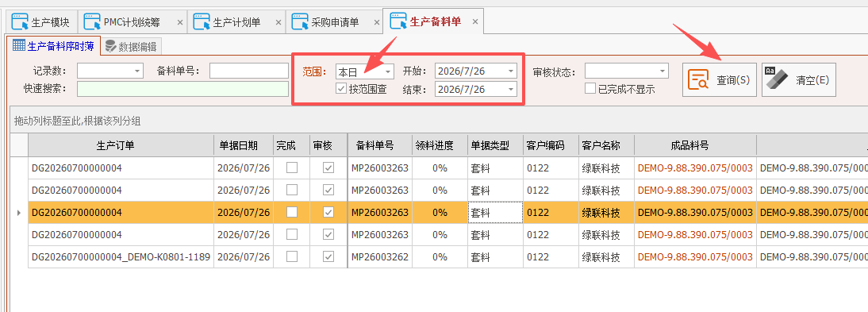Click 绿联科技 in the first row
The height and width of the screenshot is (312, 868).
(x=606, y=168)
